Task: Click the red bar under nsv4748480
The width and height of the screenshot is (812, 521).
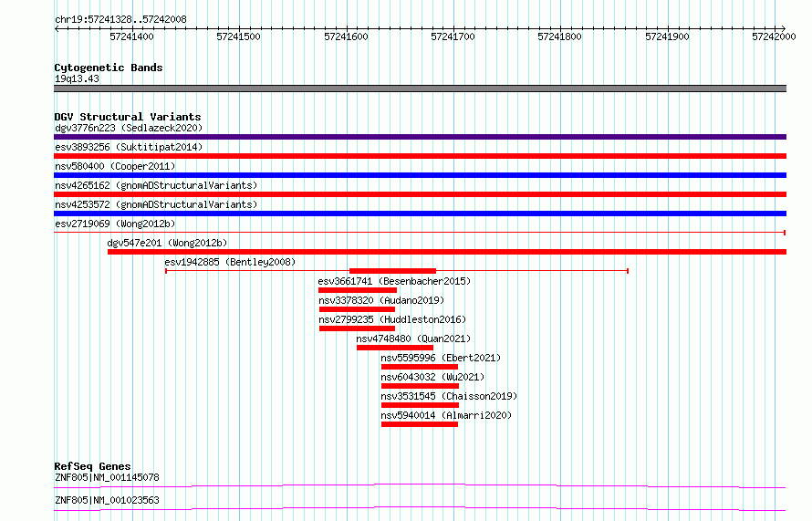Action: click(395, 348)
